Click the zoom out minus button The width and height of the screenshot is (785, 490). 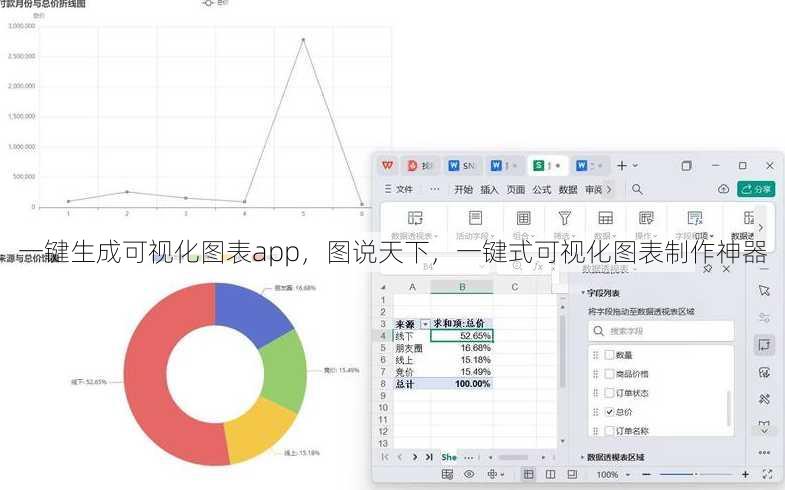point(646,474)
